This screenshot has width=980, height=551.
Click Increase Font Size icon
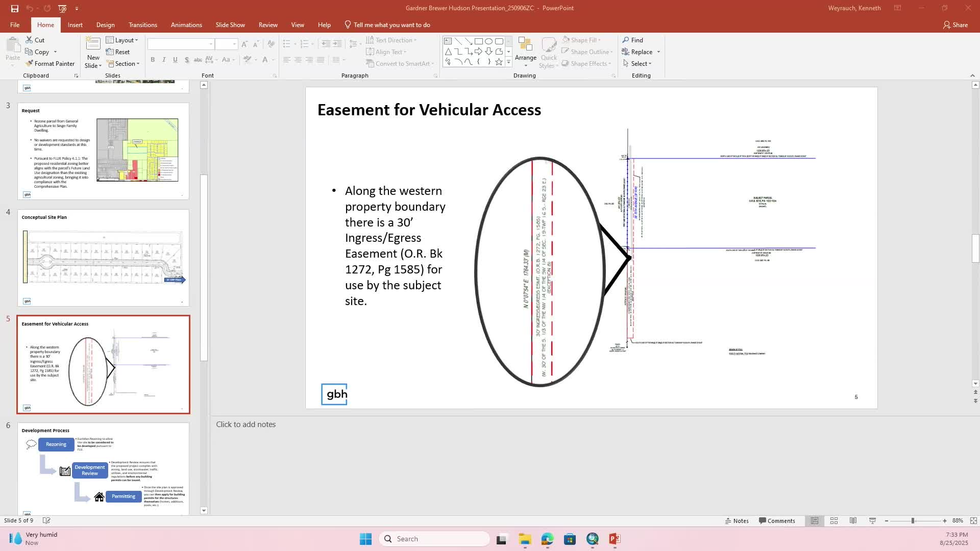245,44
